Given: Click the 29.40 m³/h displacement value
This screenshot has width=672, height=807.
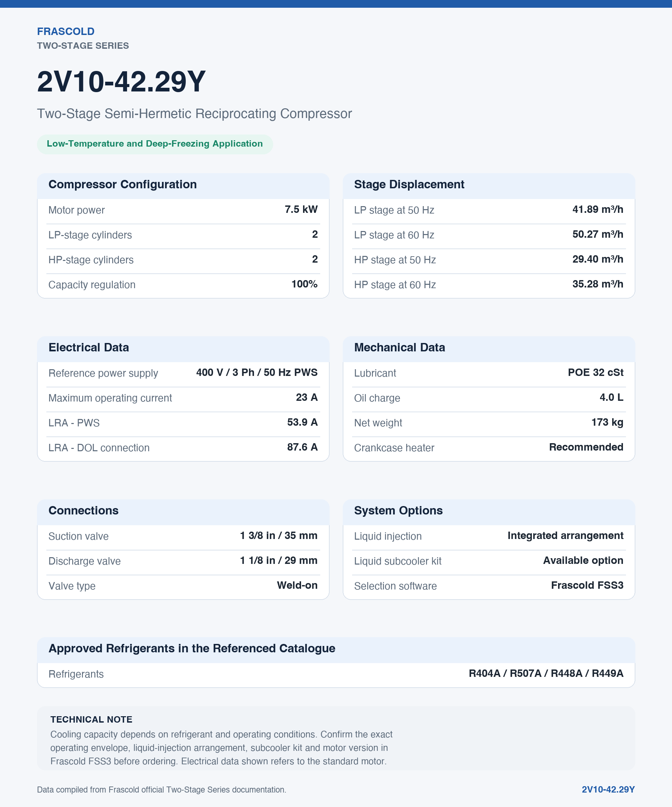Looking at the screenshot, I should point(598,259).
